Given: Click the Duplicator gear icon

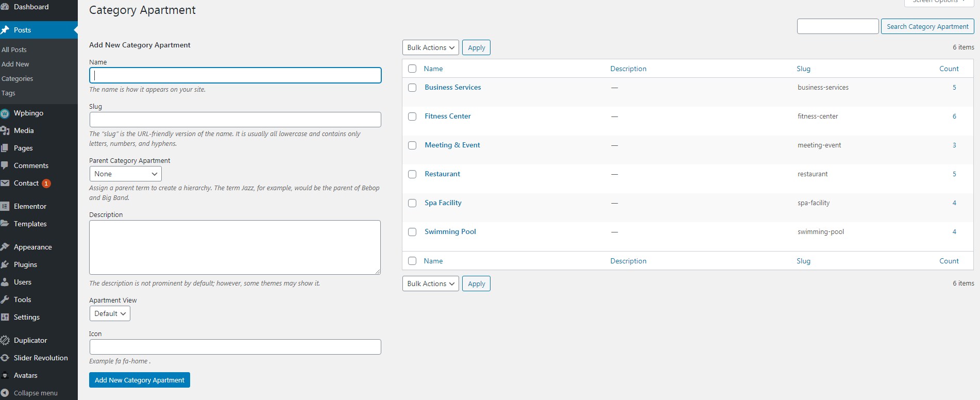Looking at the screenshot, I should click(5, 340).
